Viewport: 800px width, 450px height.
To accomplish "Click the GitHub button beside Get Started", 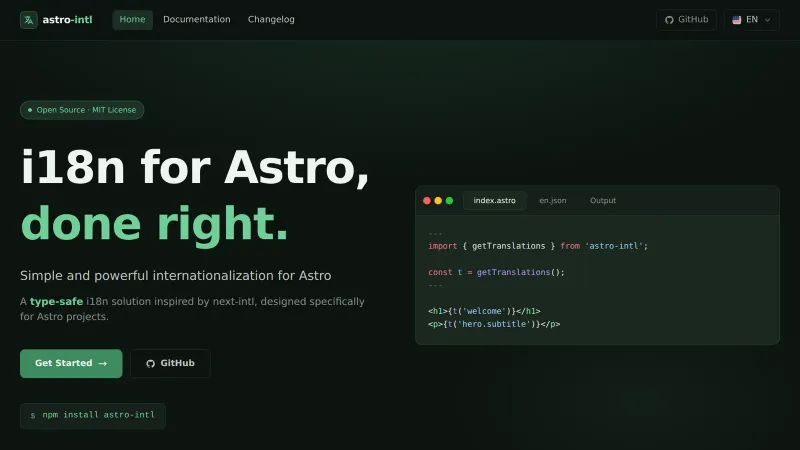I will (x=170, y=363).
